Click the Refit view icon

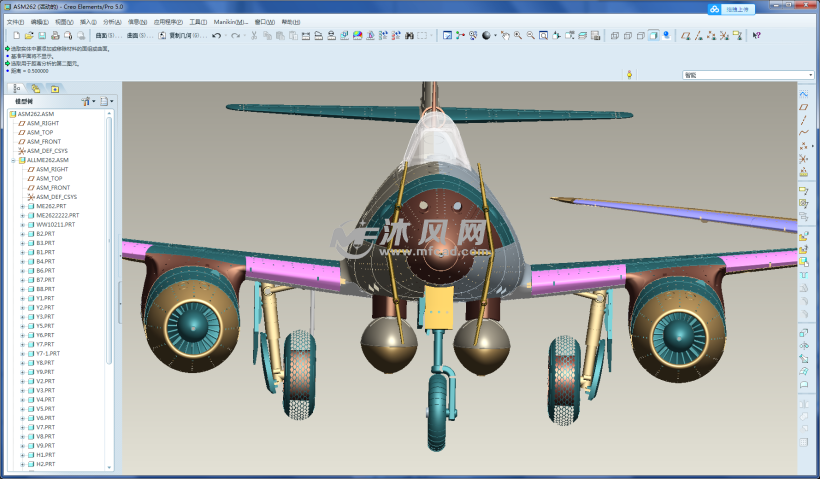tap(543, 35)
